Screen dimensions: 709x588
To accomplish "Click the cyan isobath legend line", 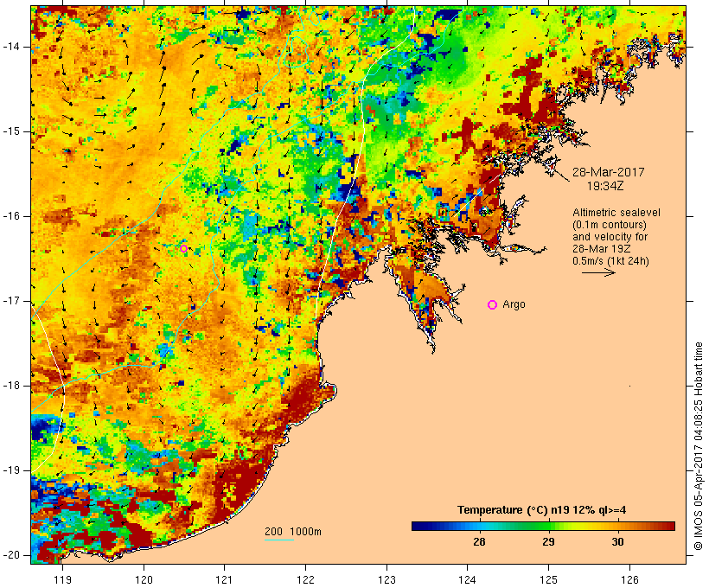I will (x=279, y=540).
